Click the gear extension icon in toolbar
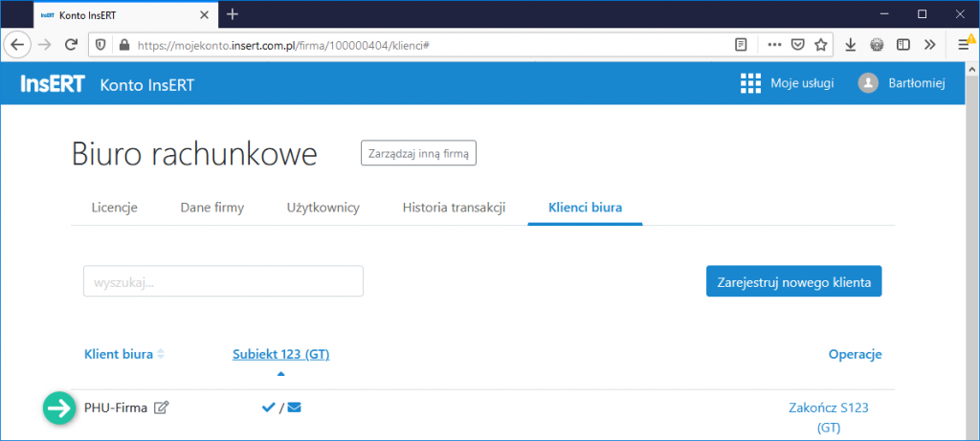The width and height of the screenshot is (980, 441). tap(877, 44)
